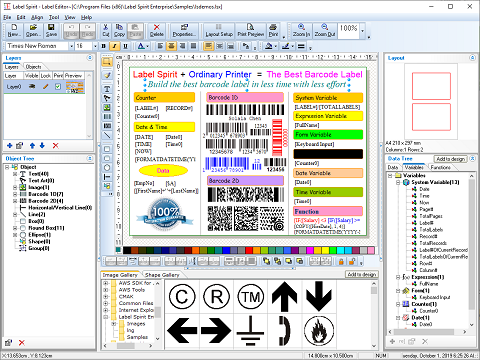
Task: Toggle Layer0 lock pencil icon
Action: [46, 87]
